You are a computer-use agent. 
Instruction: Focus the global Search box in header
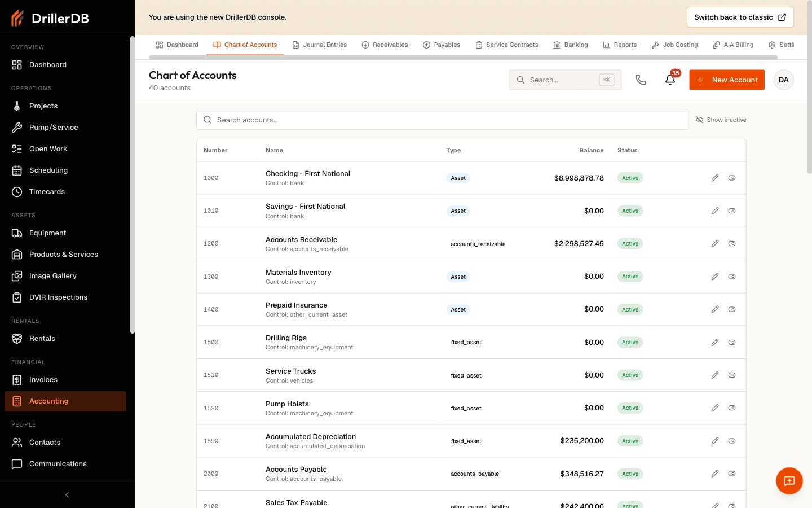(565, 80)
